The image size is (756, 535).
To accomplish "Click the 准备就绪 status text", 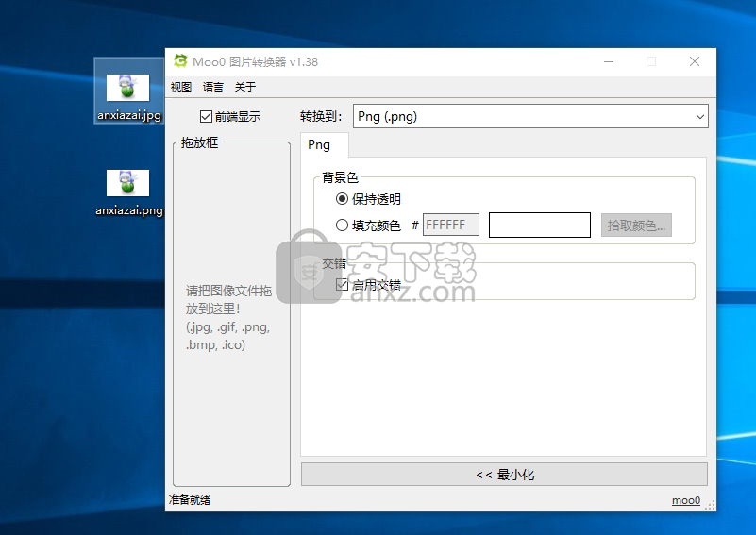I will click(x=190, y=500).
